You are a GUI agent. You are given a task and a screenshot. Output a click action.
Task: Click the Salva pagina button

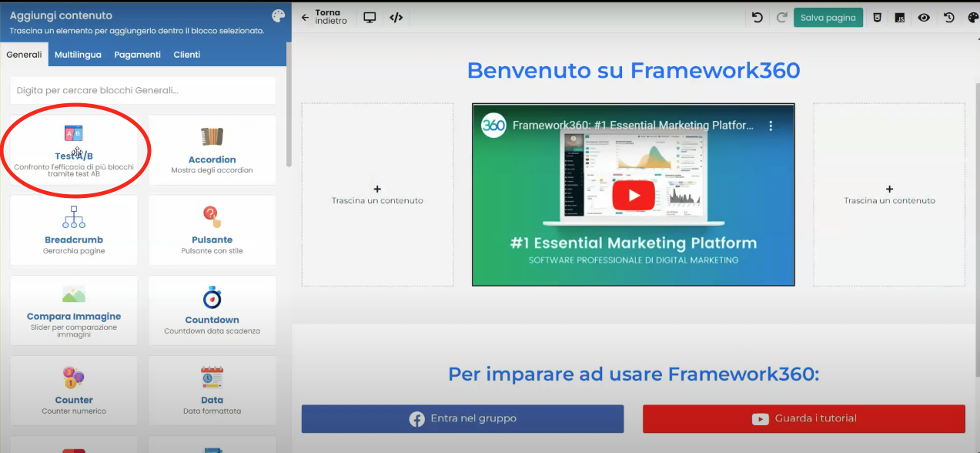(828, 17)
